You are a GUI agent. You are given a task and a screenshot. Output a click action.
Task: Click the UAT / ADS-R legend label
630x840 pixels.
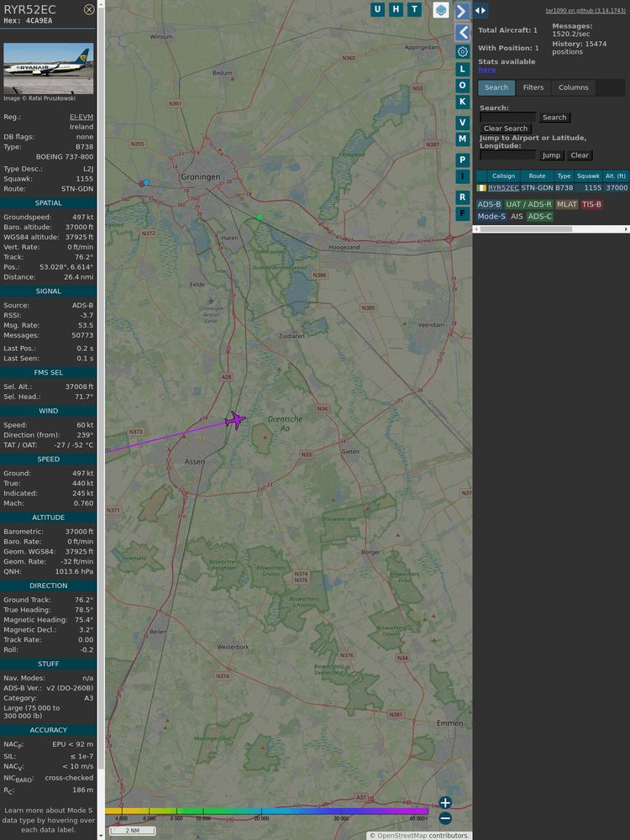pyautogui.click(x=528, y=204)
